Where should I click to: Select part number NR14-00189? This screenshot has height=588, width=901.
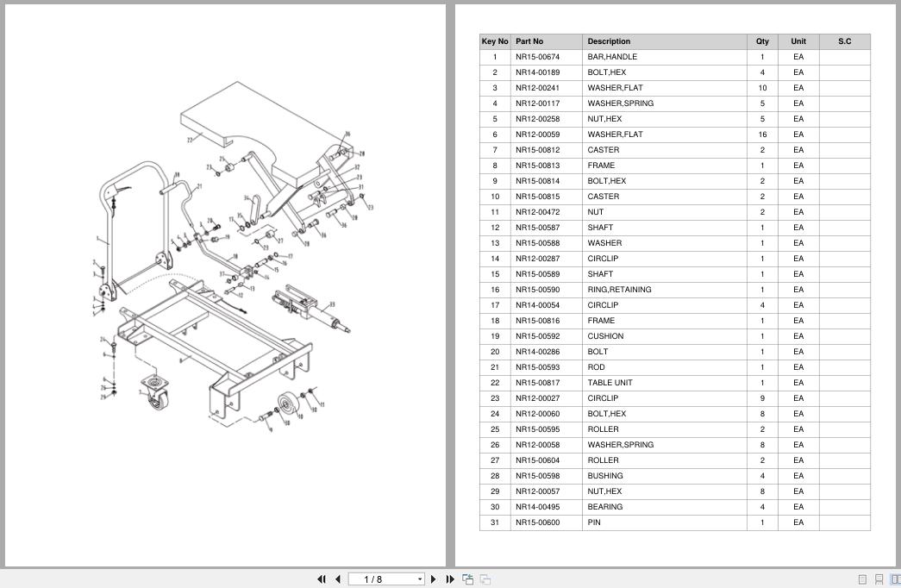537,72
